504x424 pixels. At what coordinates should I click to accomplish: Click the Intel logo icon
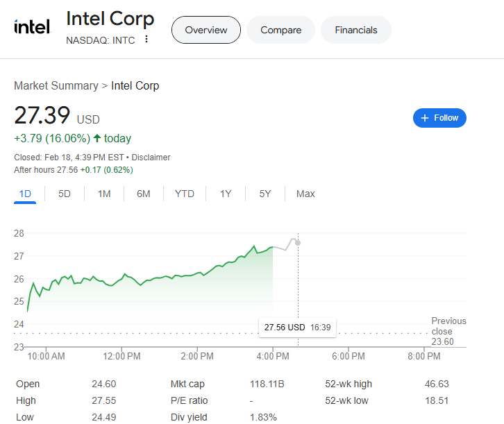tap(32, 27)
